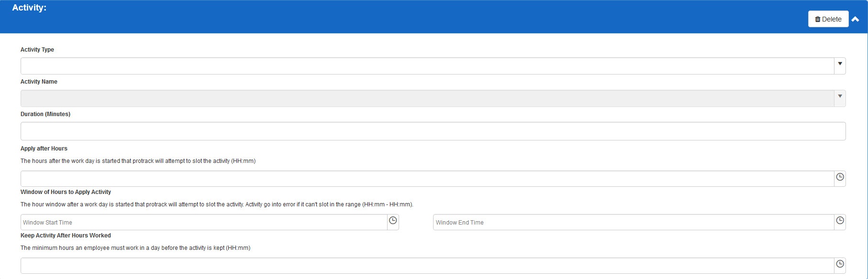The image size is (868, 279).
Task: Open the Keep Activity After Hours clock picker
Action: point(840,264)
